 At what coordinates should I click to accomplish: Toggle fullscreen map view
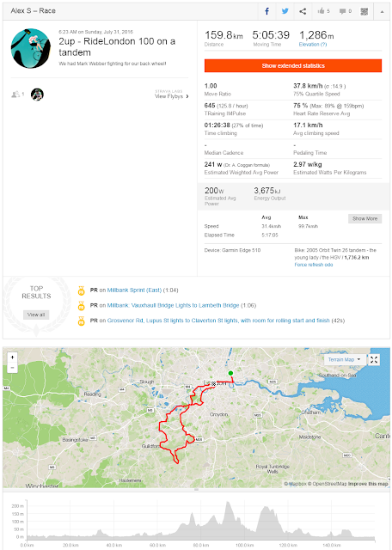(374, 359)
